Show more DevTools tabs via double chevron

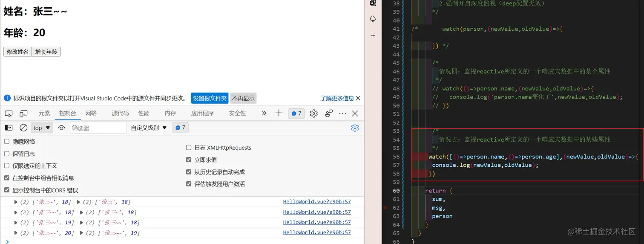point(264,113)
